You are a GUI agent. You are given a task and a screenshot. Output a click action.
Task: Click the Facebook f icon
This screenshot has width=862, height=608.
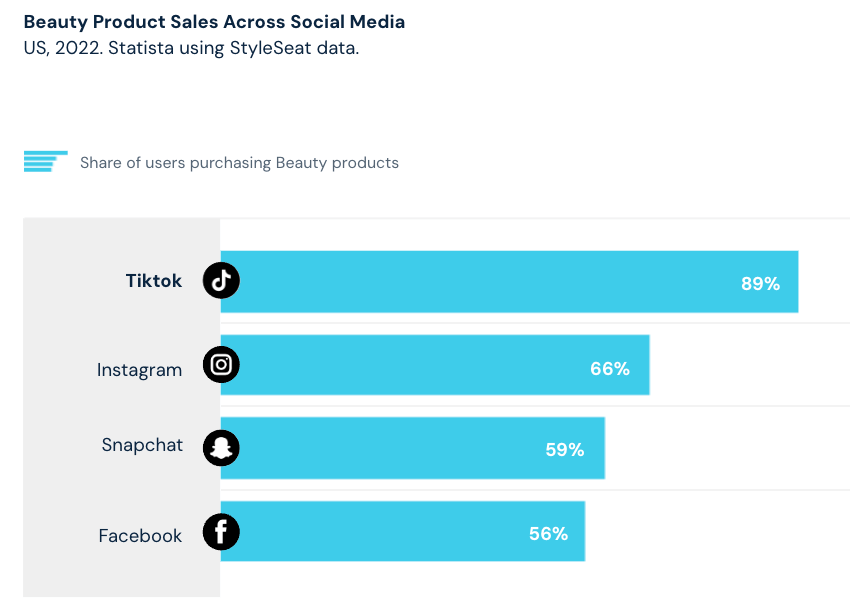tap(221, 532)
